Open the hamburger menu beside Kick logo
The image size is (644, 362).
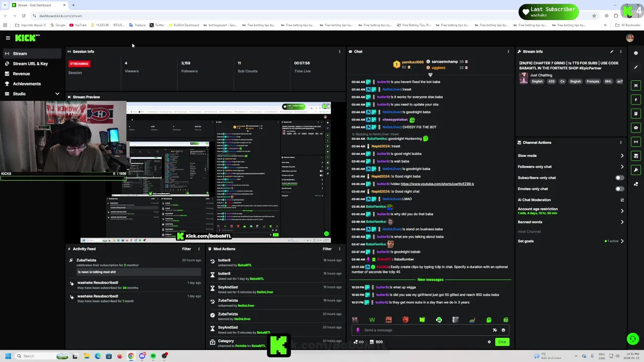coord(8,38)
